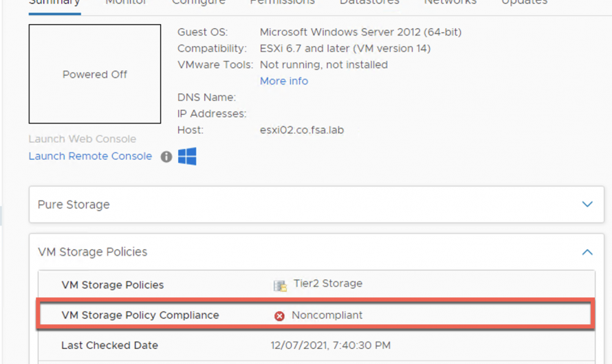Open the More info link under VMware Tools
Image resolution: width=612 pixels, height=364 pixels.
point(283,81)
